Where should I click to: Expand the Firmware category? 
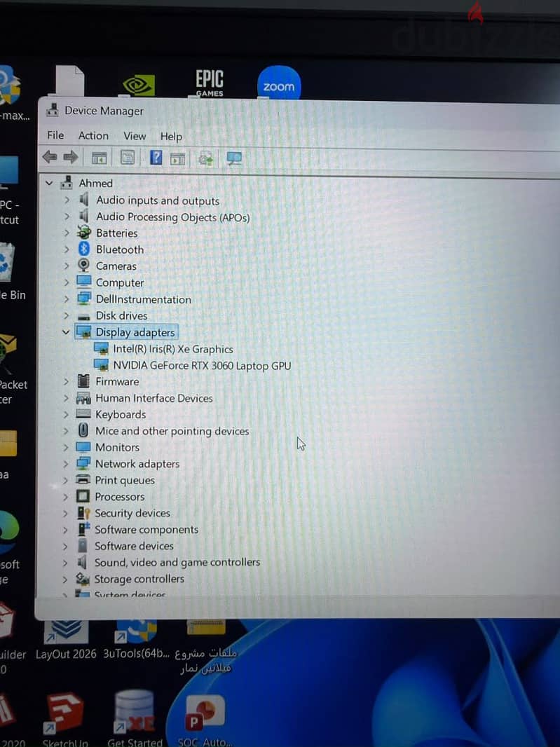pyautogui.click(x=67, y=382)
